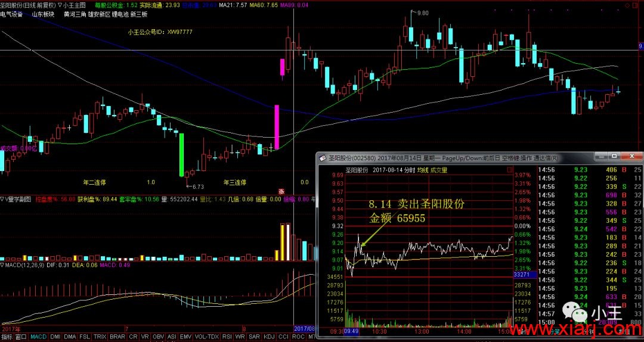Screen dimensions: 644x342
Task: Click the 黄河三角 concept label
Action: pos(75,14)
